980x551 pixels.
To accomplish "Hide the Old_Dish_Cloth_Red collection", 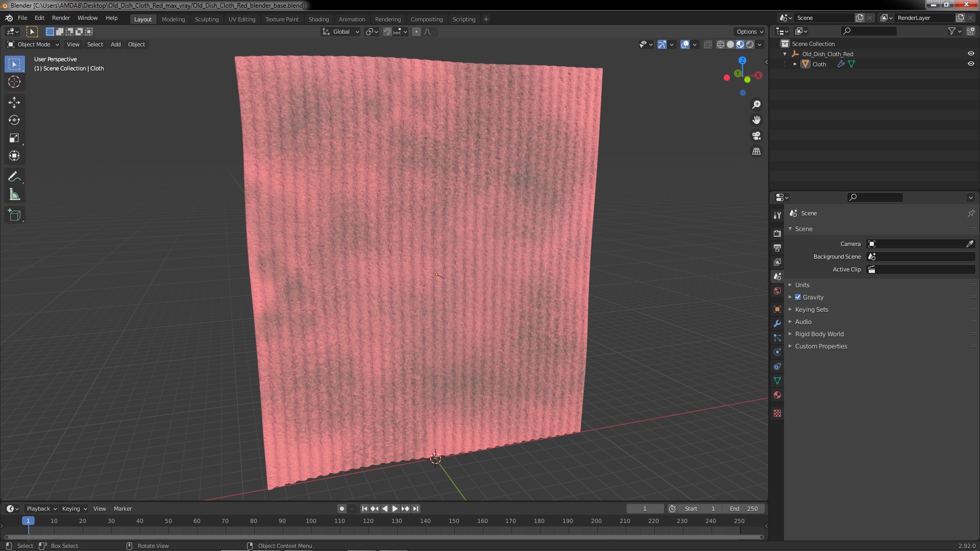I will (971, 54).
